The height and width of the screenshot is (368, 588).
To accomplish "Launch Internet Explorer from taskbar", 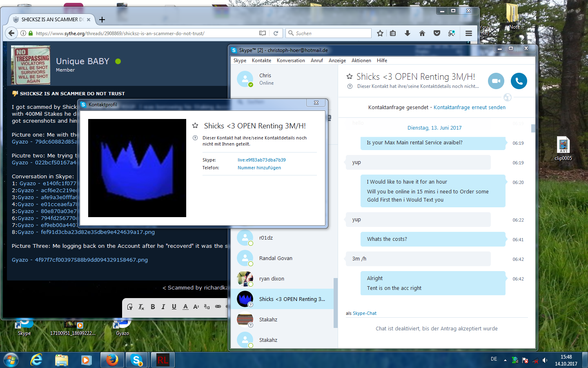I will 36,360.
